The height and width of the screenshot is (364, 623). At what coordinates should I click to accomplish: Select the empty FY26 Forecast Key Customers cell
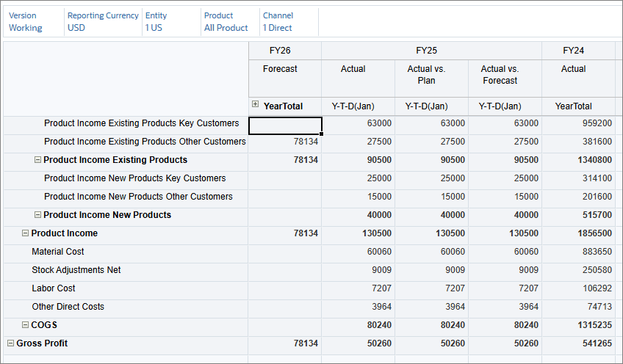[285, 125]
